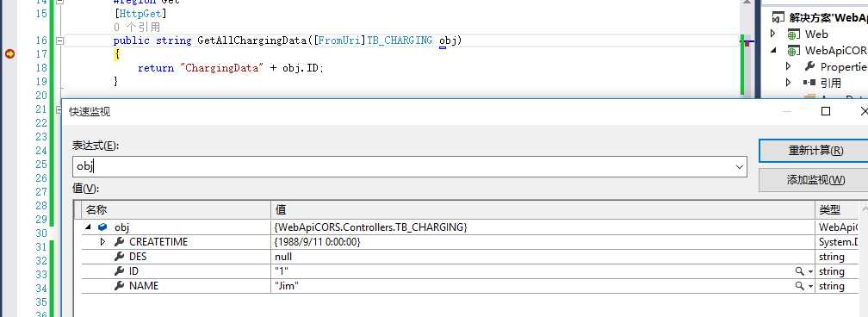Open the visualizer dropdown arrow on the NAME row
The image size is (868, 317).
pyautogui.click(x=811, y=286)
